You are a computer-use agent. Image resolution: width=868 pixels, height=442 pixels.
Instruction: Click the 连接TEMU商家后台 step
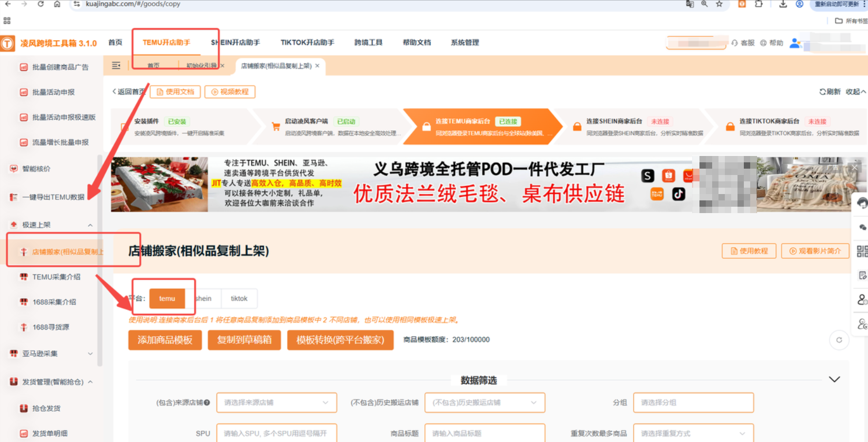click(483, 127)
